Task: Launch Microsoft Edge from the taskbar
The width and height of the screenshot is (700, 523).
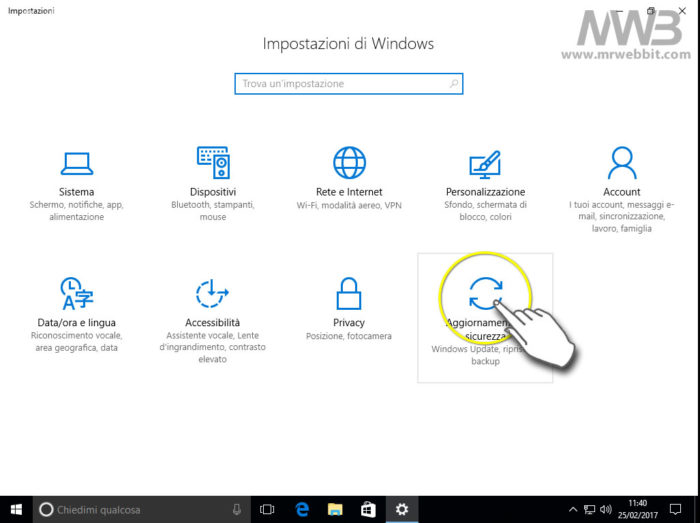Action: (302, 510)
